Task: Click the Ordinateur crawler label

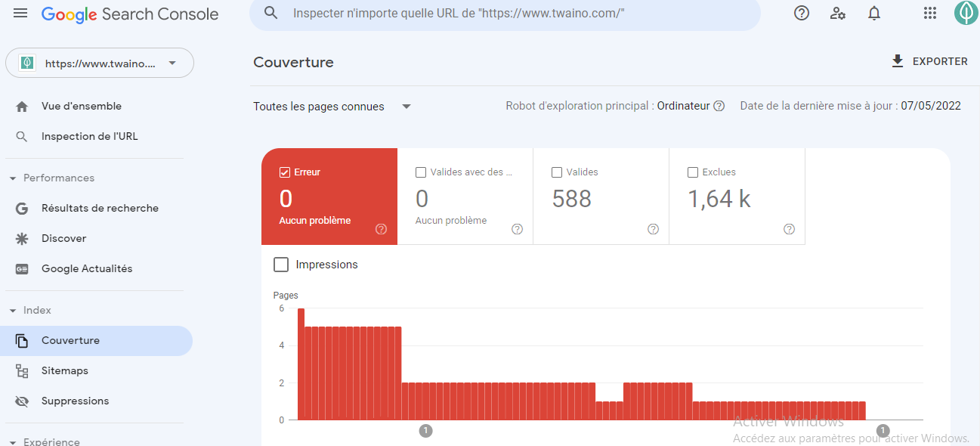Action: [683, 106]
